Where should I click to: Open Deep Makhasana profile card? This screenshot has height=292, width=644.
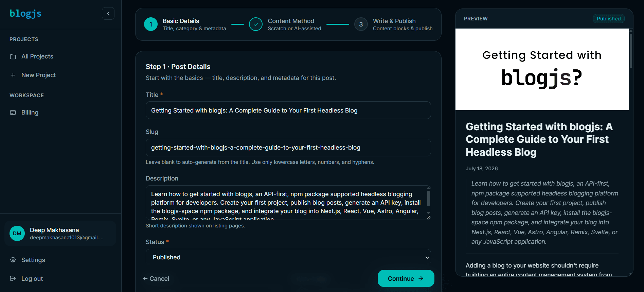click(60, 234)
